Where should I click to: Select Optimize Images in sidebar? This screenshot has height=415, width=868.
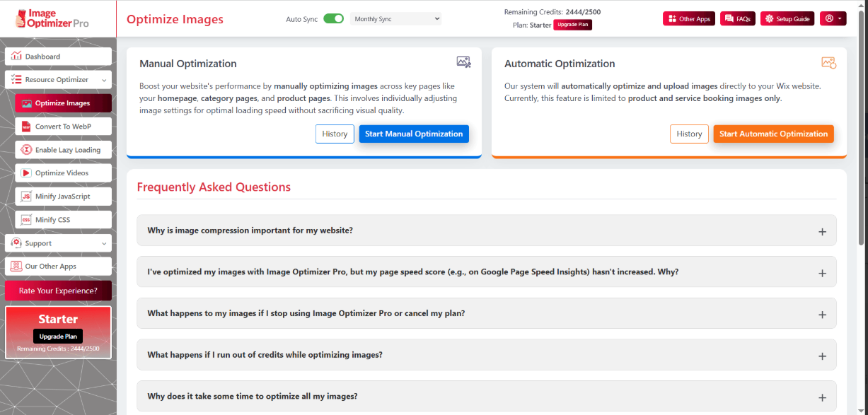pyautogui.click(x=64, y=103)
